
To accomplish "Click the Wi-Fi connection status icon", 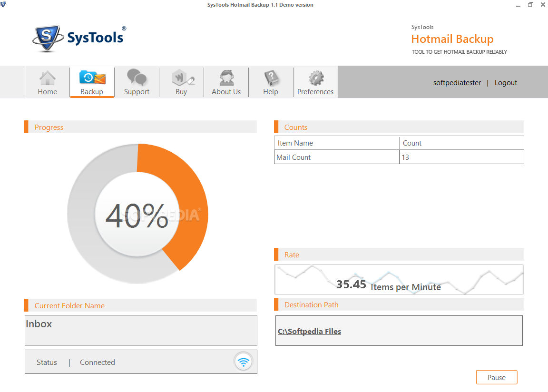I will 243,362.
